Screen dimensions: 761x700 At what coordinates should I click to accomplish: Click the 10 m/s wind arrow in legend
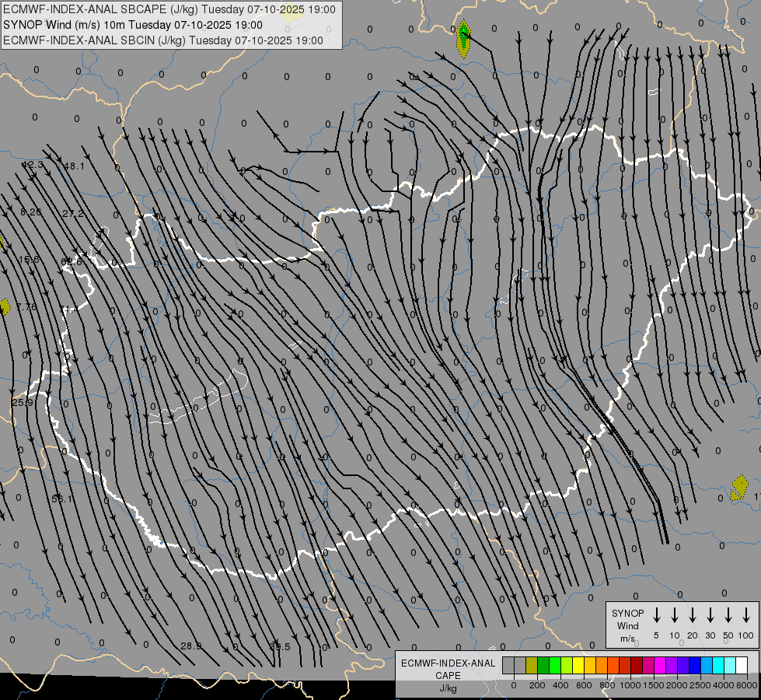[x=675, y=615]
